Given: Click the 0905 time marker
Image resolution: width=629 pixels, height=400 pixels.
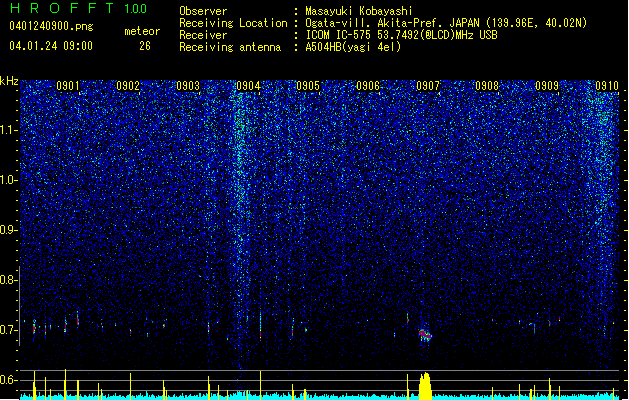Looking at the screenshot, I should click(308, 86).
